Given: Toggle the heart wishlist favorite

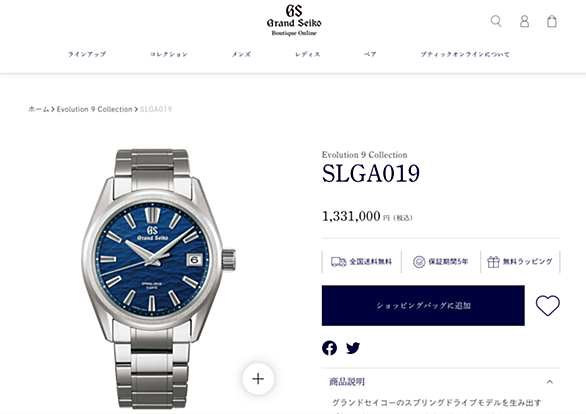Looking at the screenshot, I should [548, 305].
